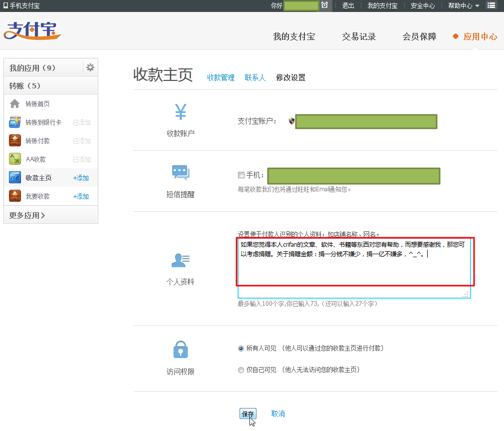This screenshot has width=504, height=431.
Task: Enable the 手机 SMS reminder checkbox
Action: (241, 175)
